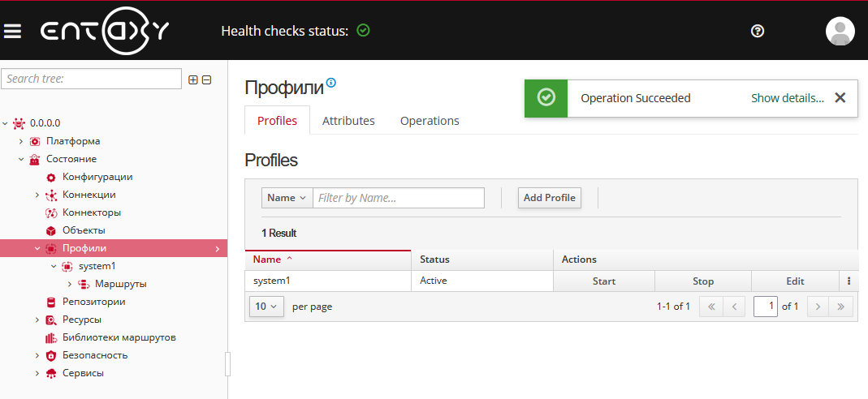Click Show details link in notification
868x399 pixels.
(x=787, y=98)
